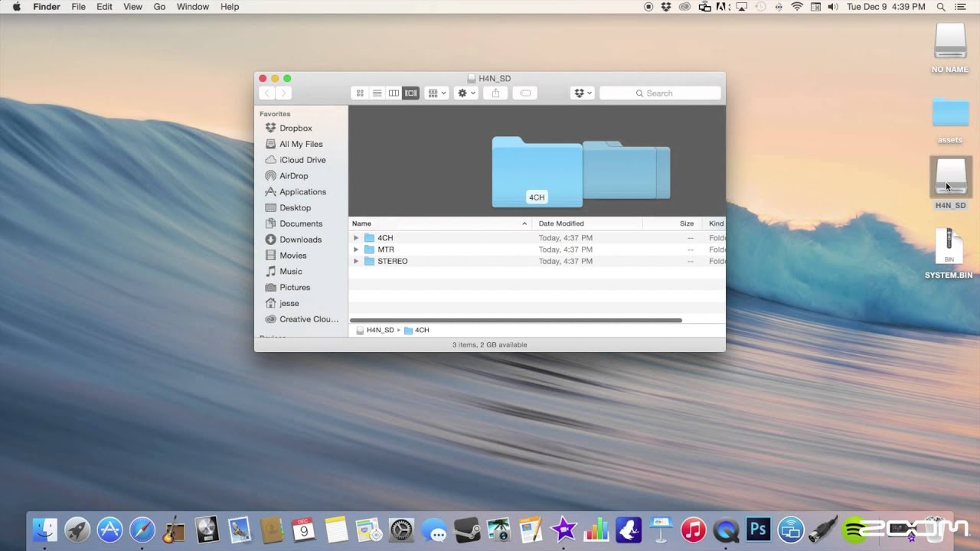Open the Go menu
This screenshot has width=980, height=551.
pyautogui.click(x=159, y=7)
